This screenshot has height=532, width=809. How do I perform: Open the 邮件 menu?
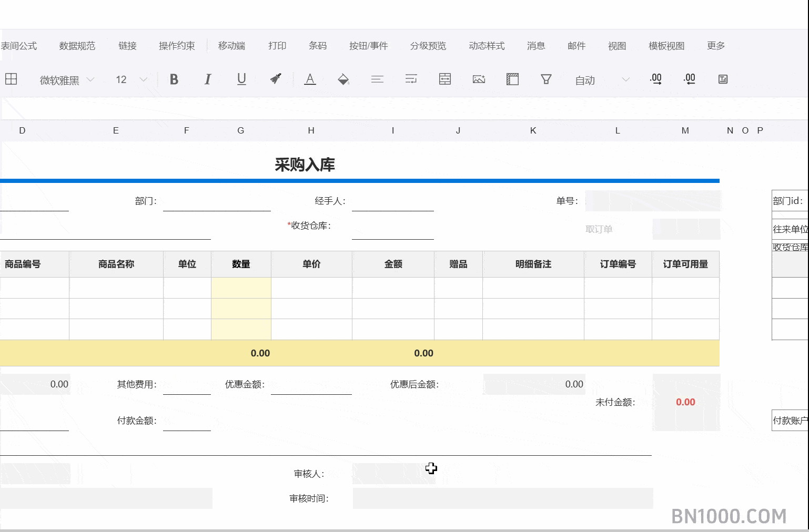pos(577,46)
